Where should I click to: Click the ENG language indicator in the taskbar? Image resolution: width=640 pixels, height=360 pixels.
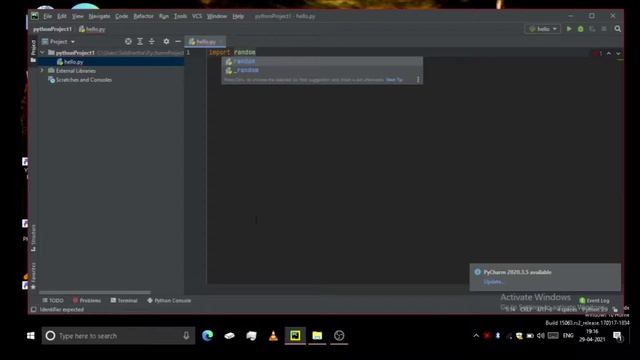point(568,336)
